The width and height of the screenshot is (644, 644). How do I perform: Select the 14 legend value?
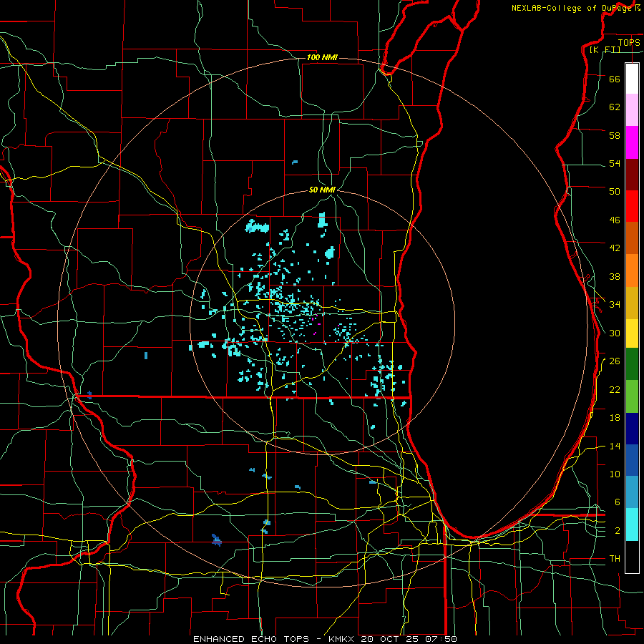tap(615, 446)
